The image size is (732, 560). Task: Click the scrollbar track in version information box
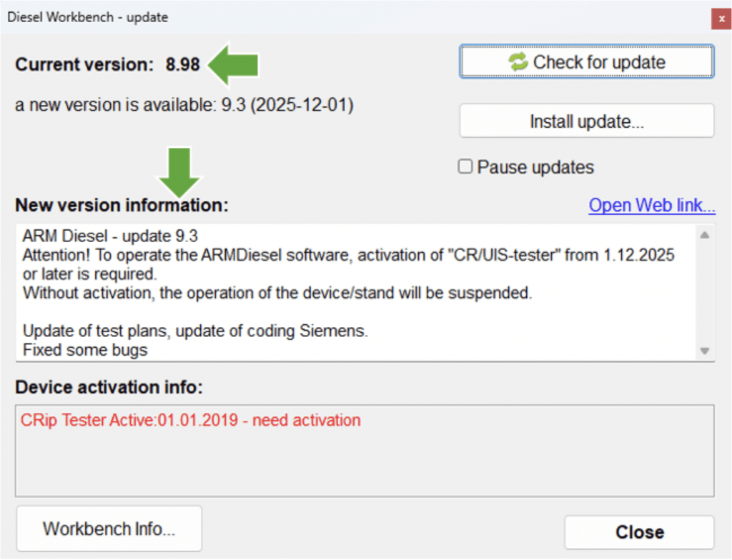point(704,293)
